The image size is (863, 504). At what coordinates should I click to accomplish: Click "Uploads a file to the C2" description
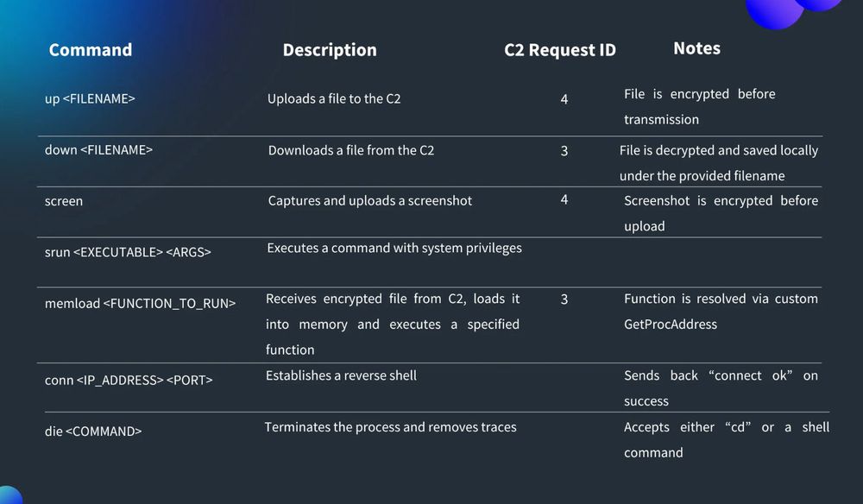334,98
